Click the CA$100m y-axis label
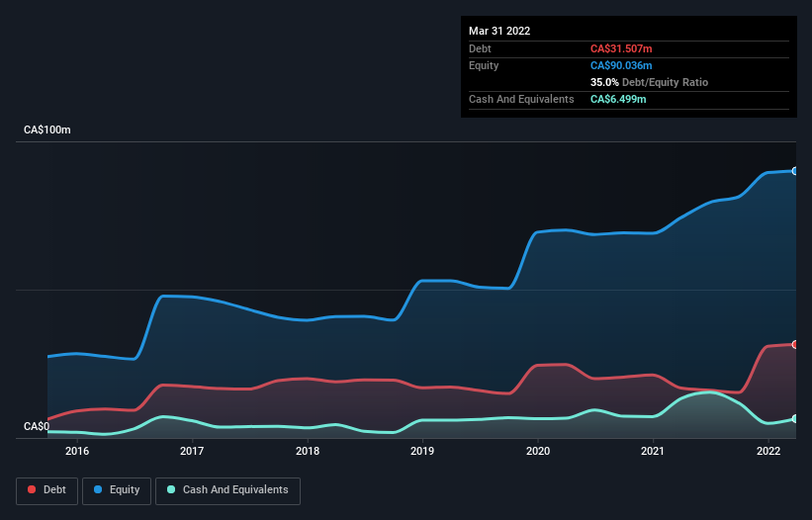The width and height of the screenshot is (812, 520). coord(47,130)
